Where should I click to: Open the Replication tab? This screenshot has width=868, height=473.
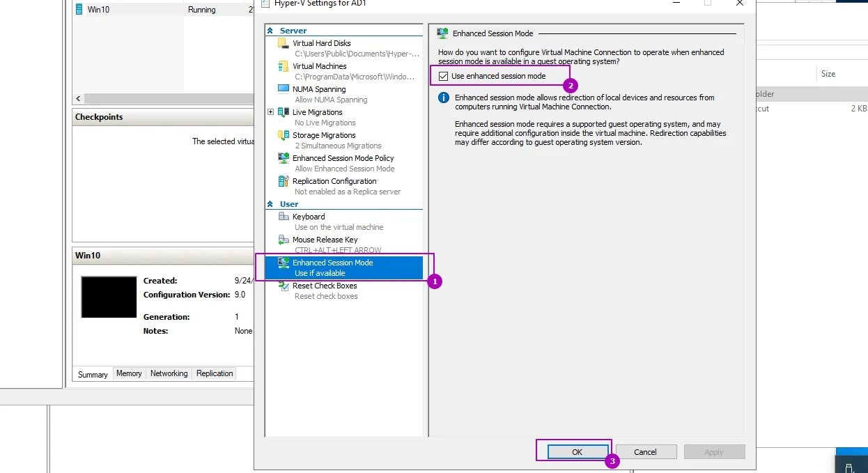(215, 373)
